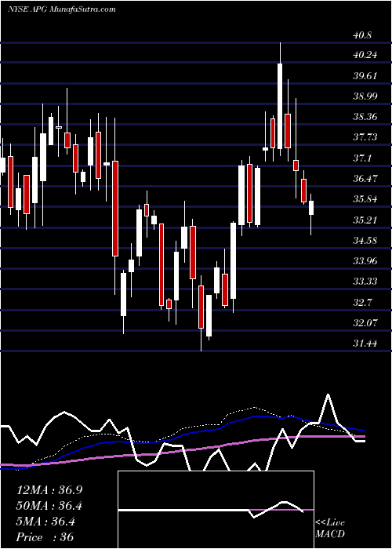Click the Price : 36 value
Viewport: 392px width, 549px height.
point(45,537)
